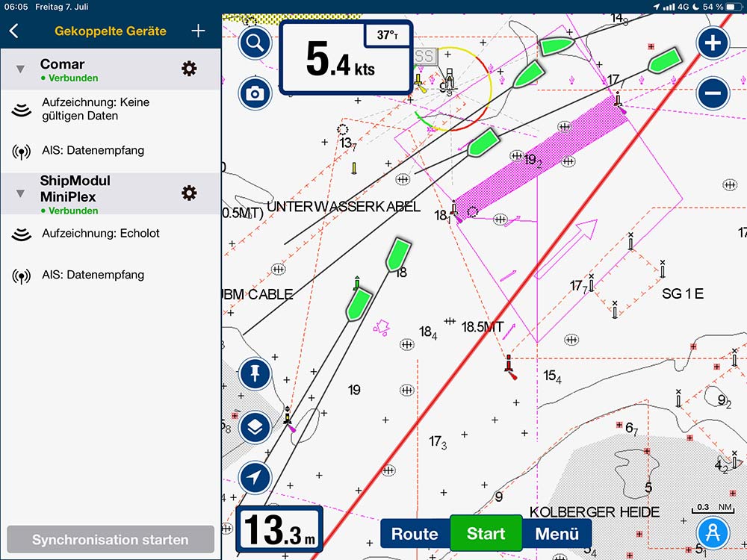Open ShipModul MiniPlex settings gear

point(190,193)
